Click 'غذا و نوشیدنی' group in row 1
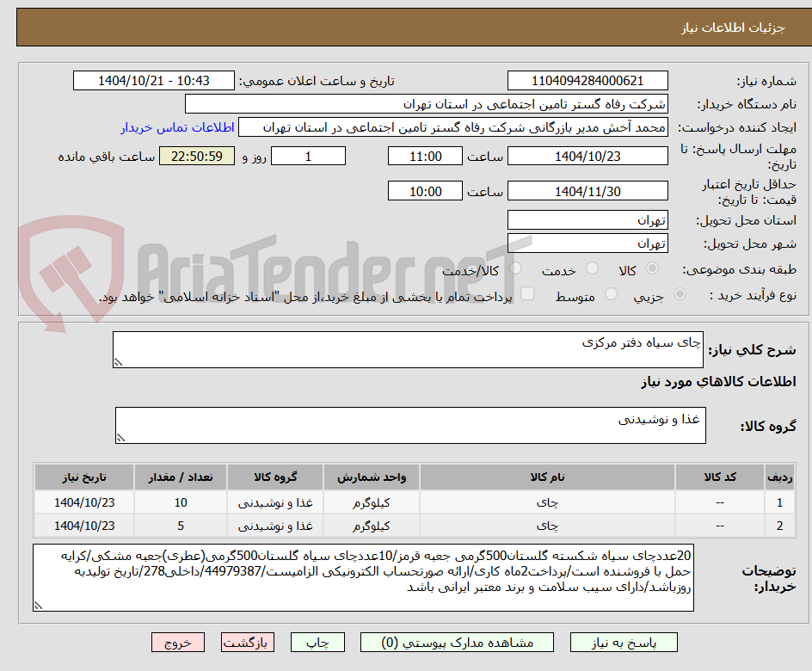812x671 pixels. pos(275,502)
